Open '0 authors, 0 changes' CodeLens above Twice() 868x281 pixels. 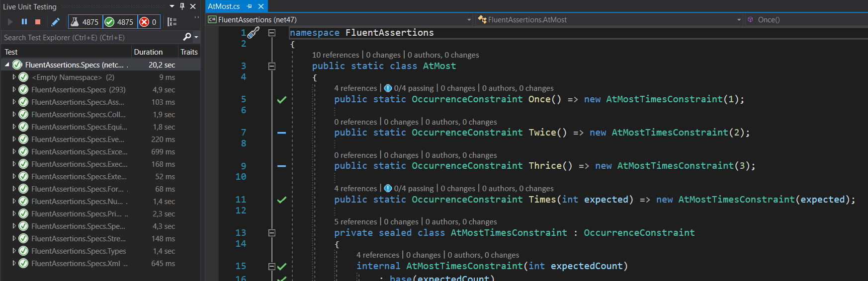click(461, 122)
